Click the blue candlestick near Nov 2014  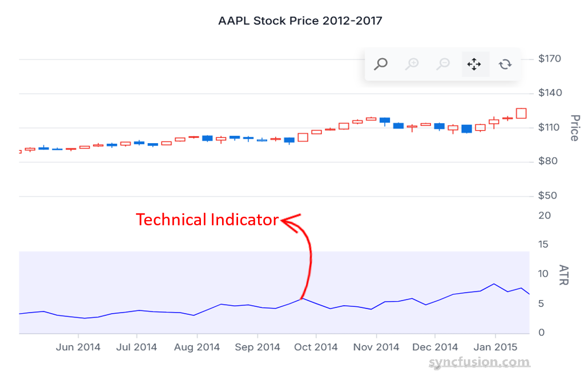click(x=384, y=121)
